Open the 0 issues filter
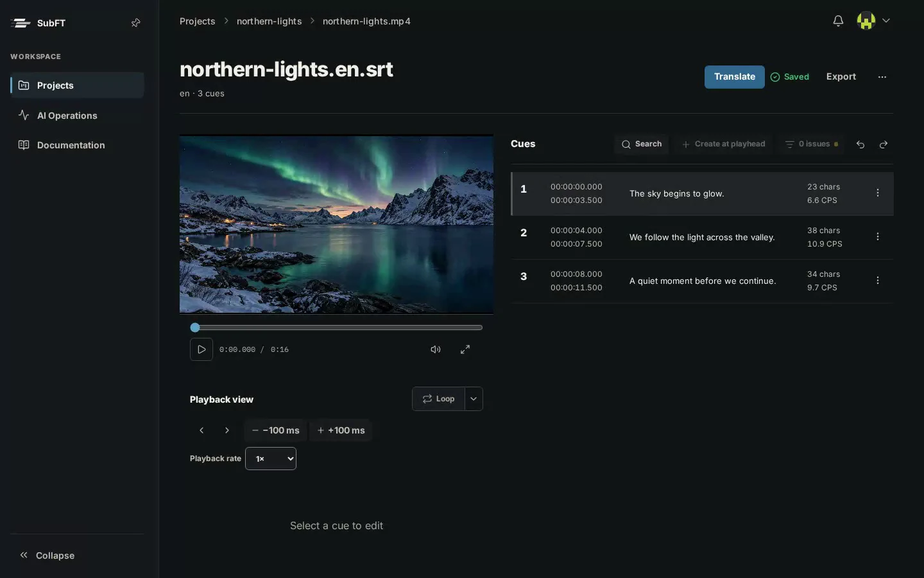Image resolution: width=924 pixels, height=578 pixels. 812,144
